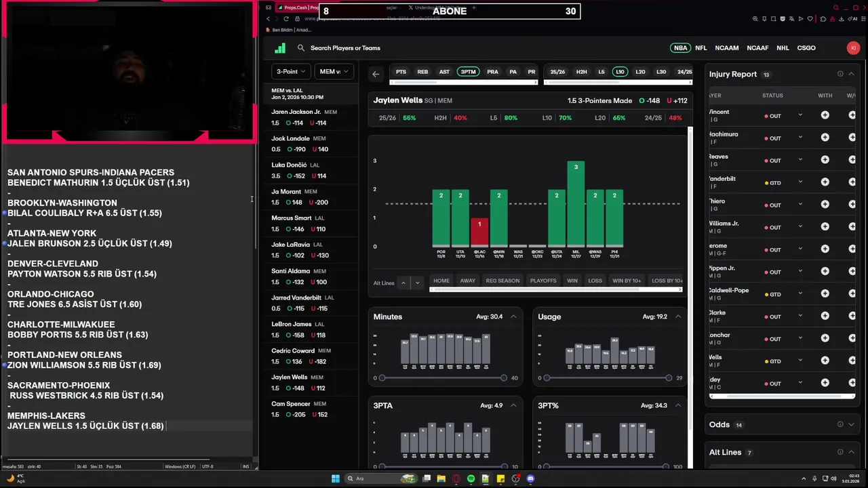Reload the browser page
This screenshot has height=488, width=868.
tap(285, 19)
